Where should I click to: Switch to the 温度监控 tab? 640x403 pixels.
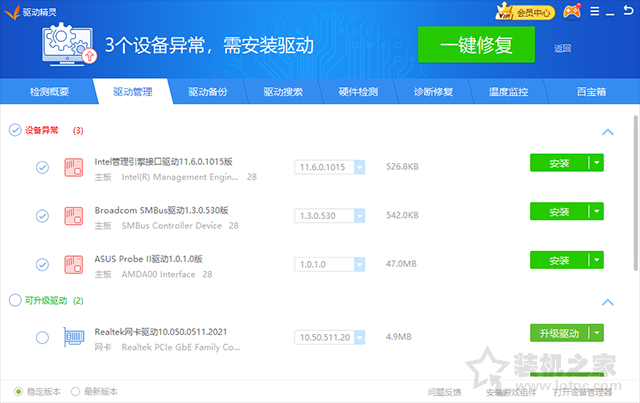tap(508, 91)
